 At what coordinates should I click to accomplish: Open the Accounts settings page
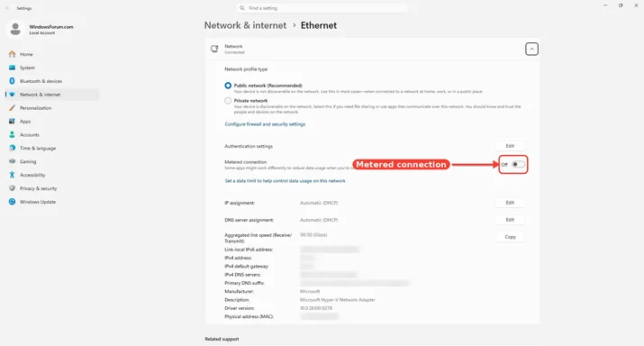(52, 135)
